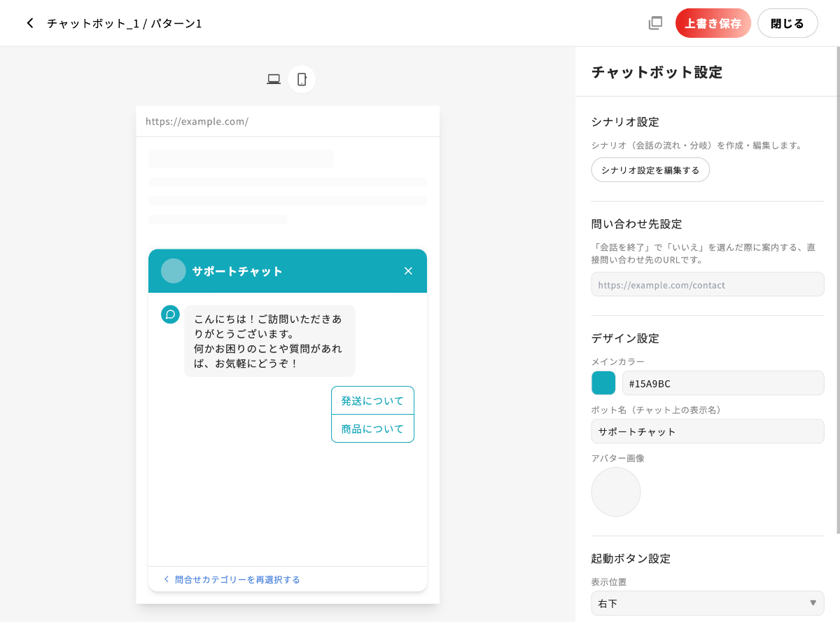Click 問合せカテゴリーを再選択する link

click(x=232, y=579)
